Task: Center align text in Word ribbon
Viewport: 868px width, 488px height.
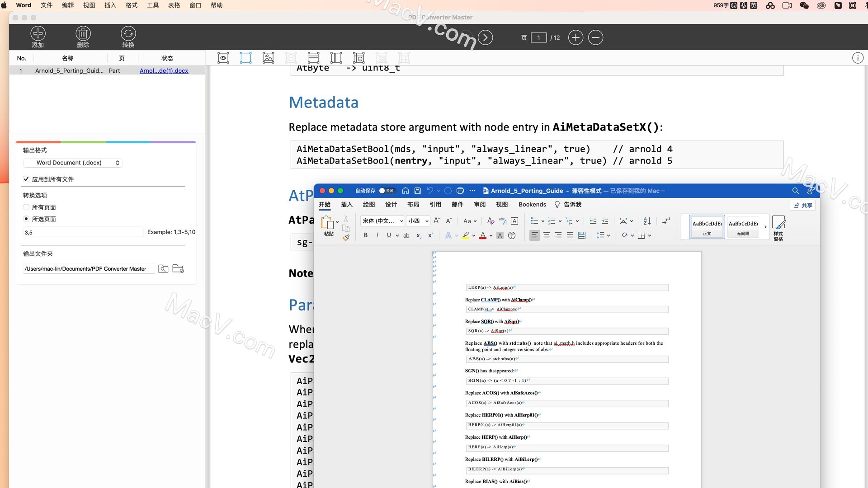Action: tap(547, 235)
